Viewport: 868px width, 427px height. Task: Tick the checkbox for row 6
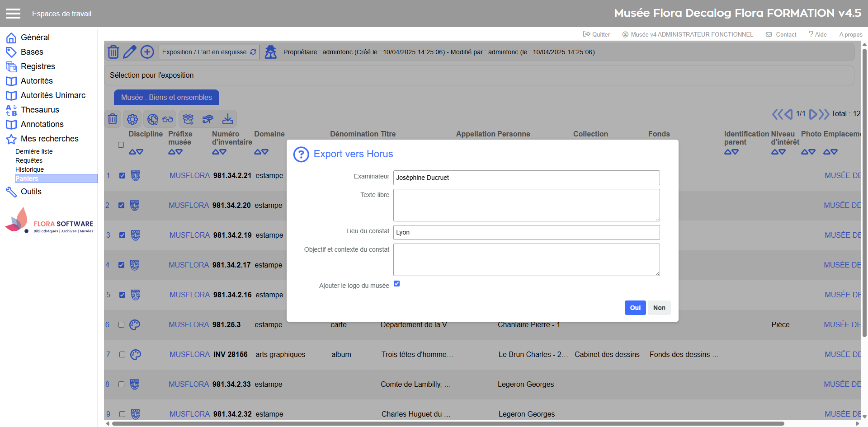(x=121, y=324)
